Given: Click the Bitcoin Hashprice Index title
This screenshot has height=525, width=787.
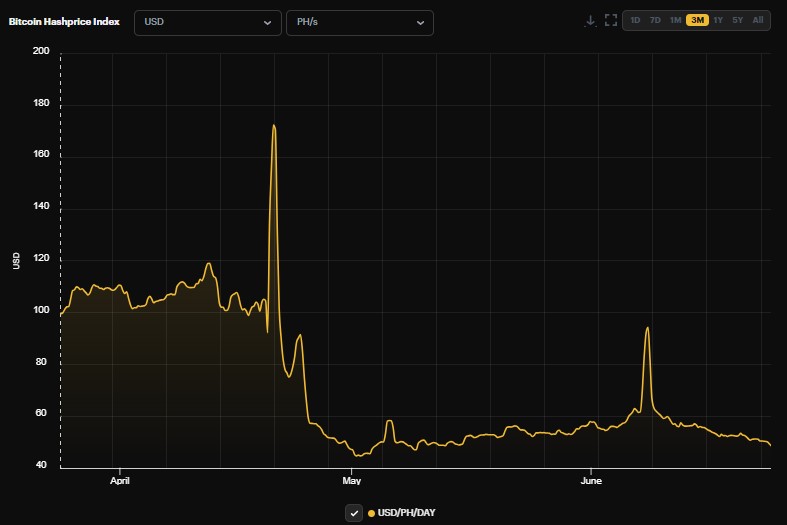Looking at the screenshot, I should click(x=64, y=22).
